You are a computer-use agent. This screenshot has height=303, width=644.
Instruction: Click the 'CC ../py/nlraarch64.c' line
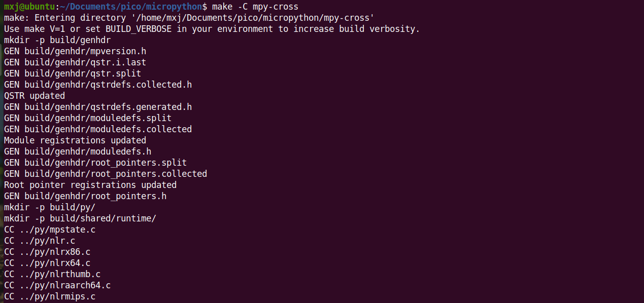57,285
